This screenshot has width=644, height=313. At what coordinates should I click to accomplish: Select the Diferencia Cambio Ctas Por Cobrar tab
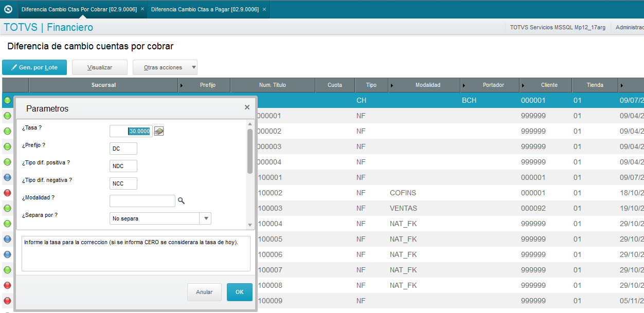(x=79, y=9)
